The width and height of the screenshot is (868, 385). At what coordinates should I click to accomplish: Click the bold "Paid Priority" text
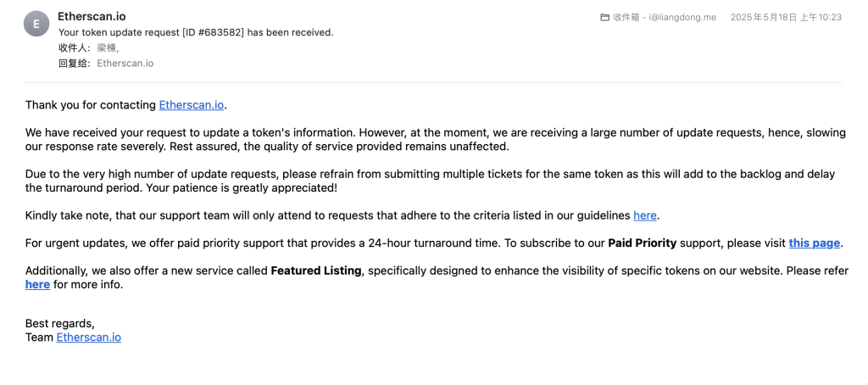(x=643, y=243)
